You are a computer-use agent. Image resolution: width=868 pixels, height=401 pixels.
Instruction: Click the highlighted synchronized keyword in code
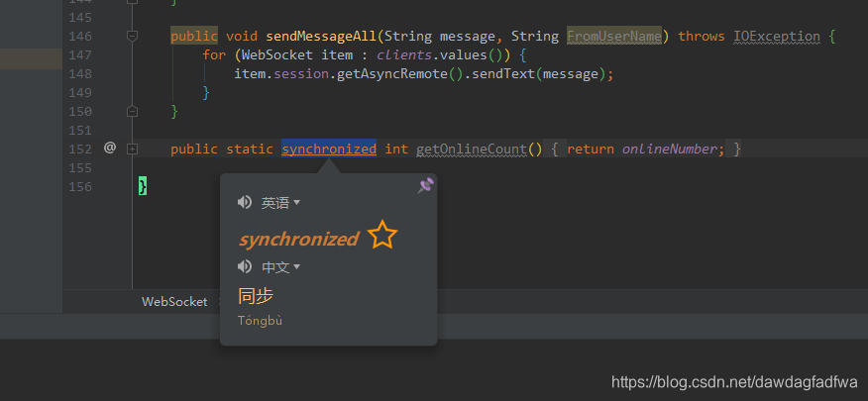coord(329,149)
